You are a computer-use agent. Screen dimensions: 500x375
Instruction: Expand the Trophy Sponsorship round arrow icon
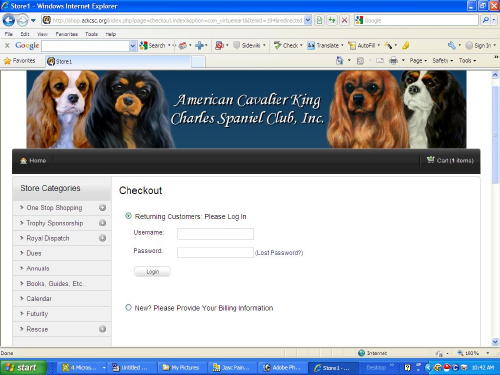click(103, 223)
